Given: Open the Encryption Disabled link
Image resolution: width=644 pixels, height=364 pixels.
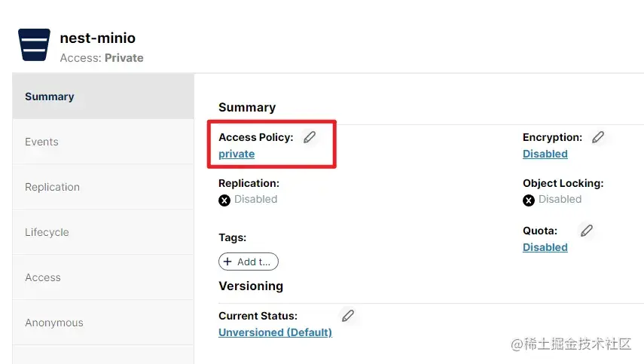Looking at the screenshot, I should pos(545,154).
